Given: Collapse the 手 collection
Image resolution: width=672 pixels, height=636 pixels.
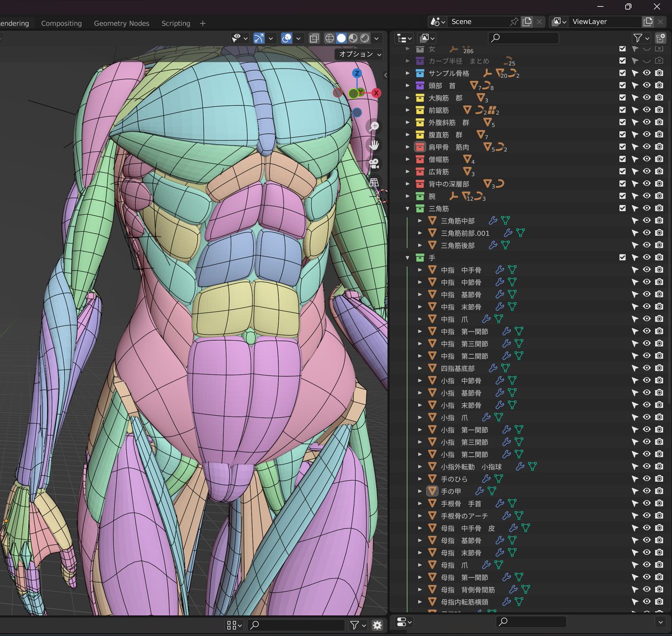Looking at the screenshot, I should tap(408, 258).
